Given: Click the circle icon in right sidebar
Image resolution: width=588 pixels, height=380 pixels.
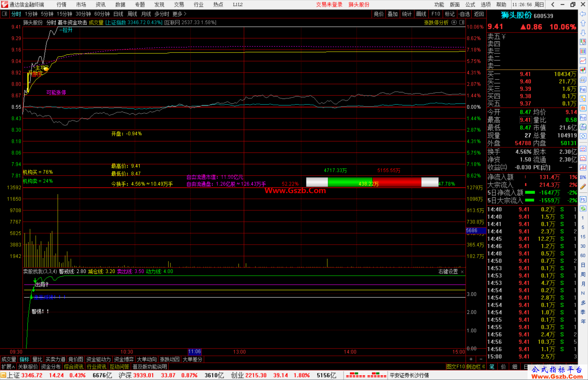Looking at the screenshot, I should 583,136.
